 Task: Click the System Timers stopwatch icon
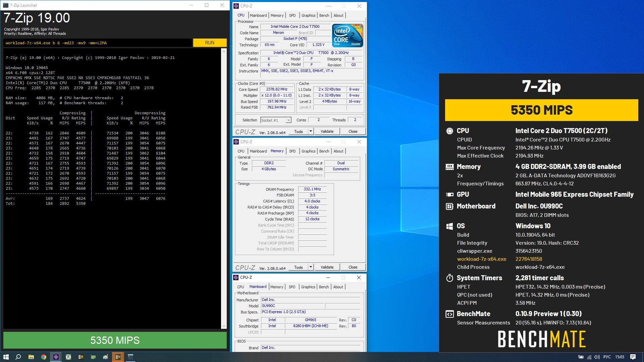tap(449, 278)
